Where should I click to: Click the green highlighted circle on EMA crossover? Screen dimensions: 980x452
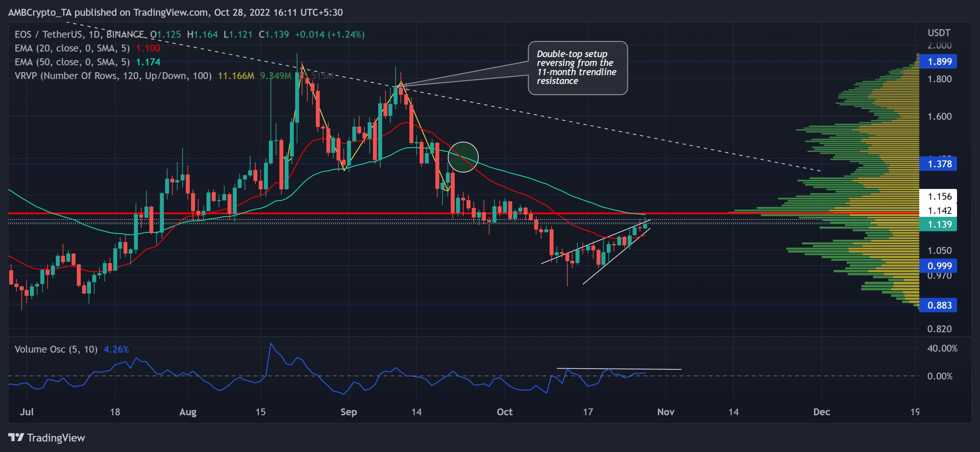coord(463,157)
